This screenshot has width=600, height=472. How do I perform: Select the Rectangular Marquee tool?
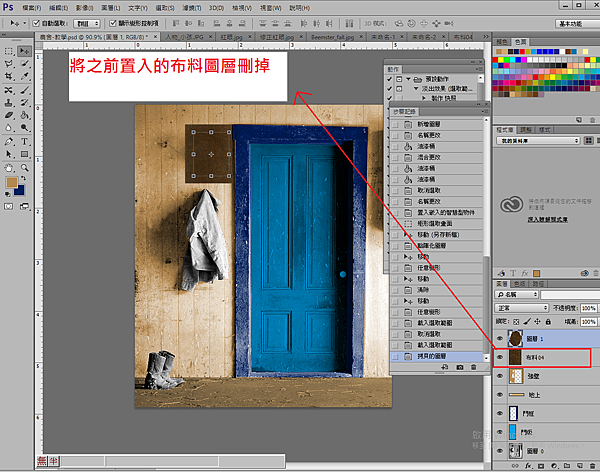[x=9, y=51]
